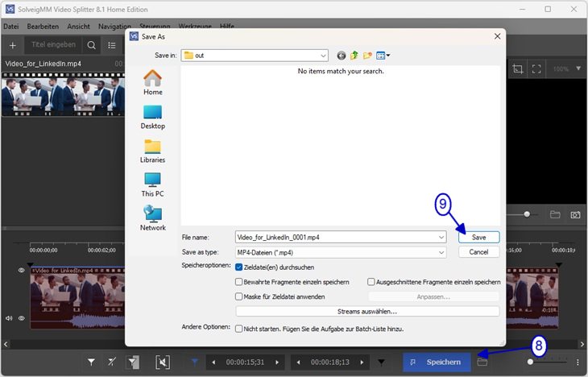
Task: Go back with the dialog's back arrow
Action: 341,56
